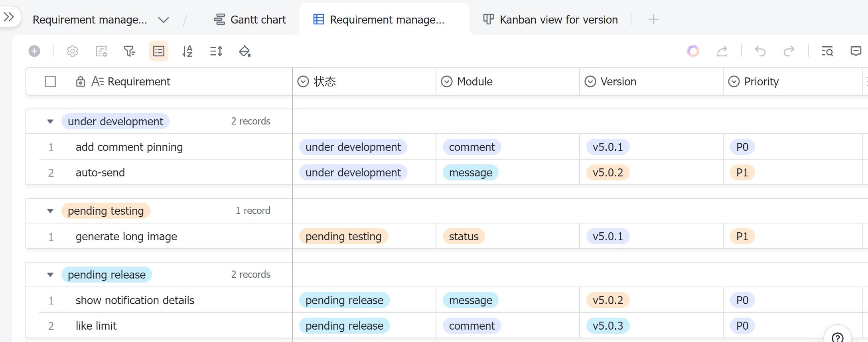The height and width of the screenshot is (342, 868).
Task: Open find records search icon
Action: tap(827, 51)
